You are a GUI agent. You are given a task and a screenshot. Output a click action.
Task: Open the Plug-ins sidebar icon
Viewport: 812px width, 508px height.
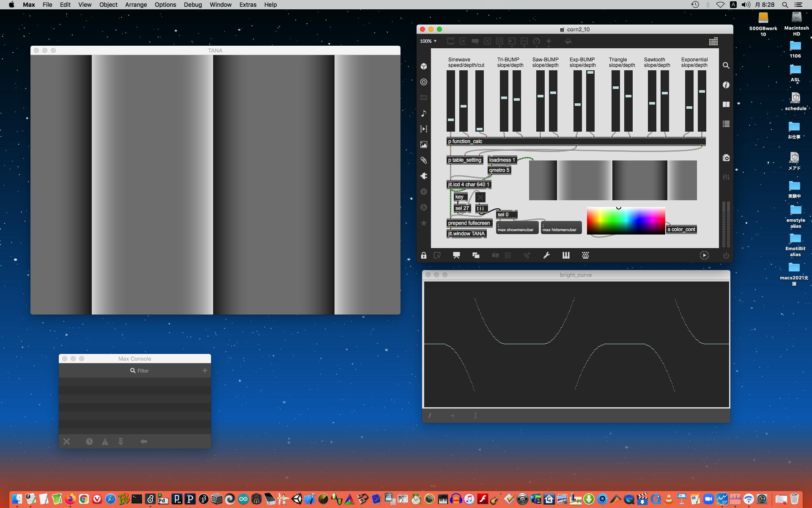point(424,176)
